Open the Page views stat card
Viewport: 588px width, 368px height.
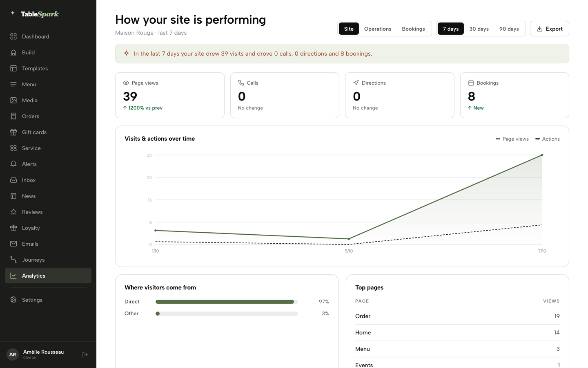pyautogui.click(x=170, y=95)
